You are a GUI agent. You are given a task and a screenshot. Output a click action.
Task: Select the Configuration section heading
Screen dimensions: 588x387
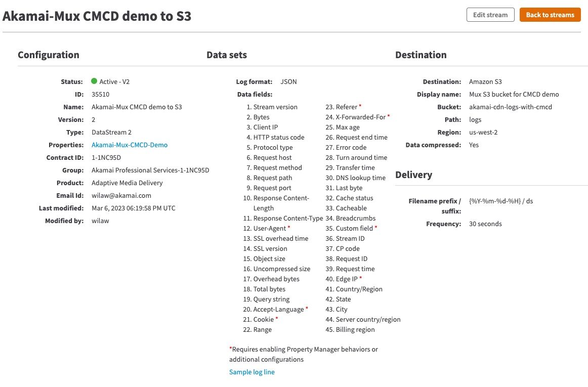pyautogui.click(x=49, y=55)
